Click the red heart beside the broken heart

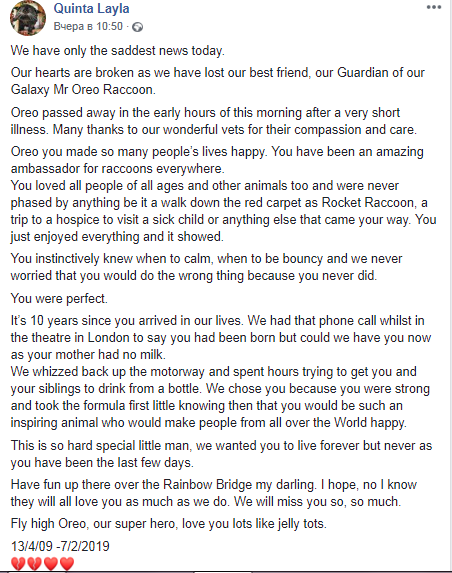click(x=50, y=563)
